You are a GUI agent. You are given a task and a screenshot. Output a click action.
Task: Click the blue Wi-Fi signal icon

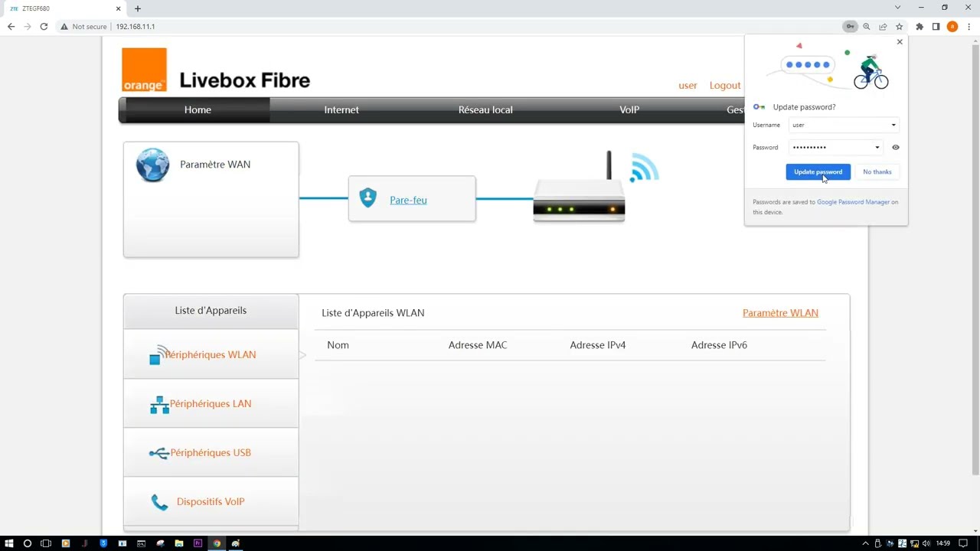click(644, 168)
